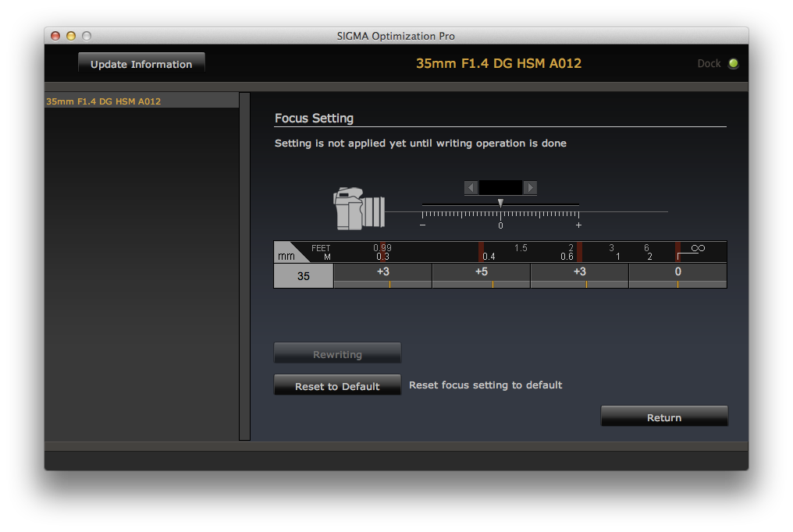
Task: Click the 0.4 meter distance marker
Action: pos(489,257)
